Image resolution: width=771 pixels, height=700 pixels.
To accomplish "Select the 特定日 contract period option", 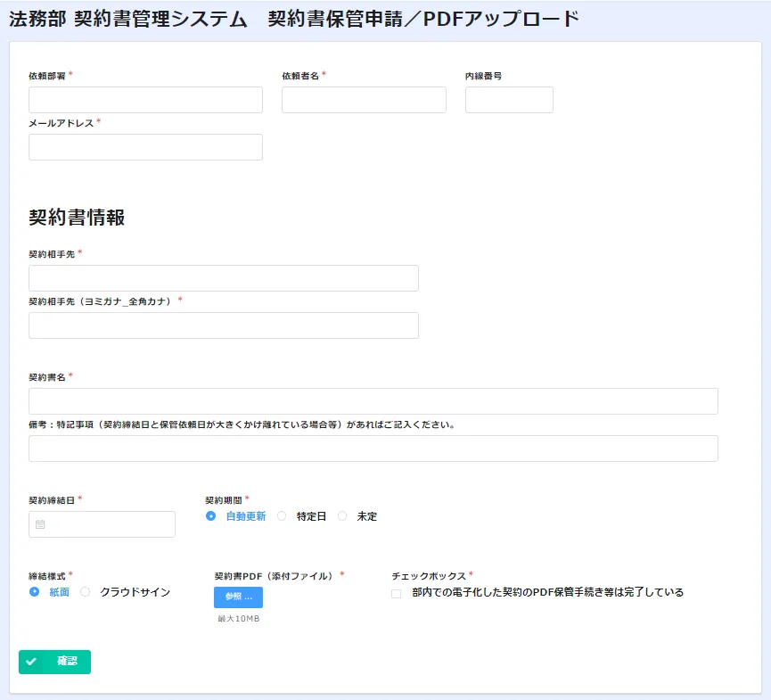I will click(x=283, y=516).
